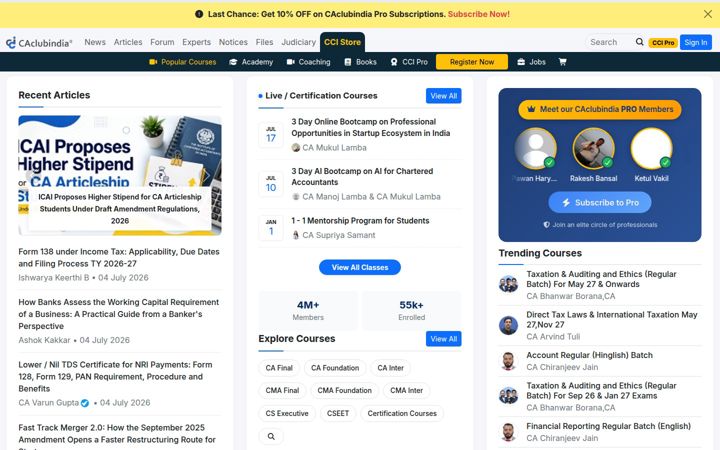Click the verified badge next to CA Varun Gupta
Viewport: 720px width, 450px height.
(x=85, y=403)
